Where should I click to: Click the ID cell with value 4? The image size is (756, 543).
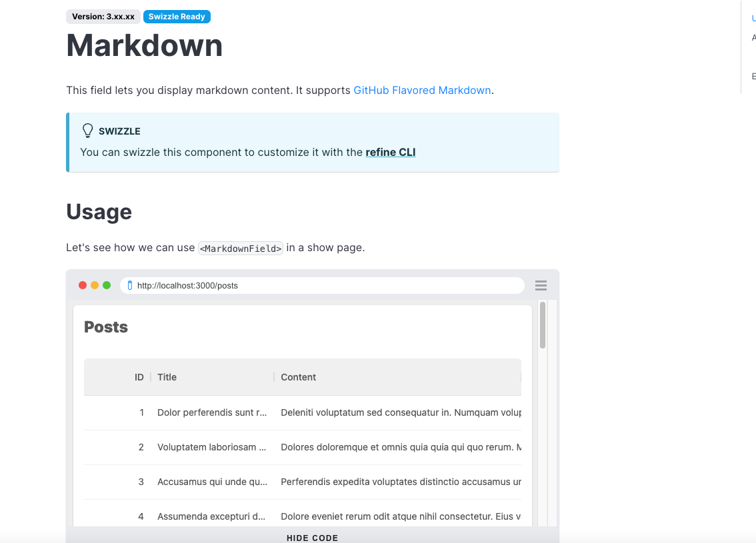pyautogui.click(x=141, y=516)
